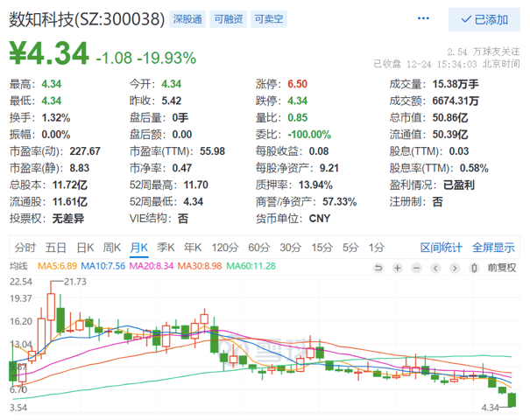Select the 周K chart tab
This screenshot has width=530, height=420.
click(x=111, y=247)
